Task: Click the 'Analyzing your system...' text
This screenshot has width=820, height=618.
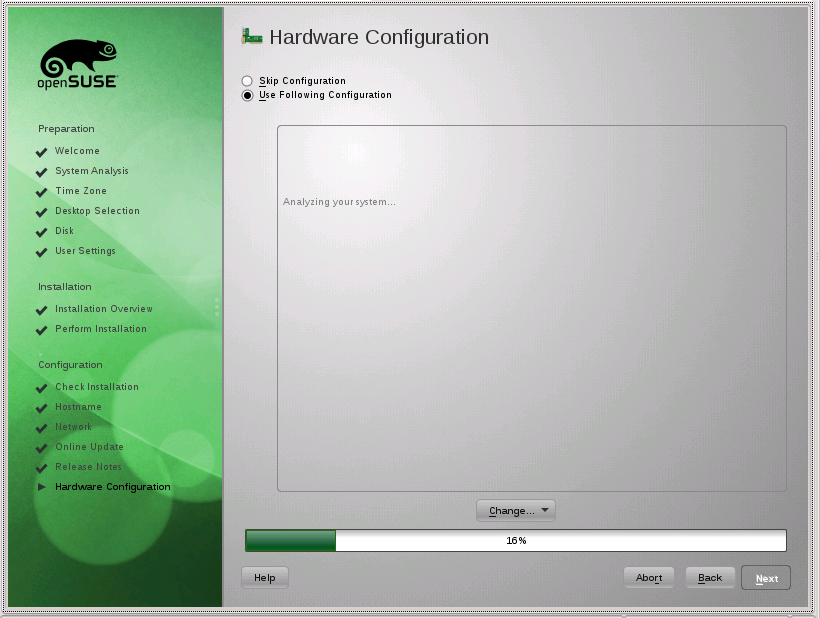Action: [x=339, y=202]
